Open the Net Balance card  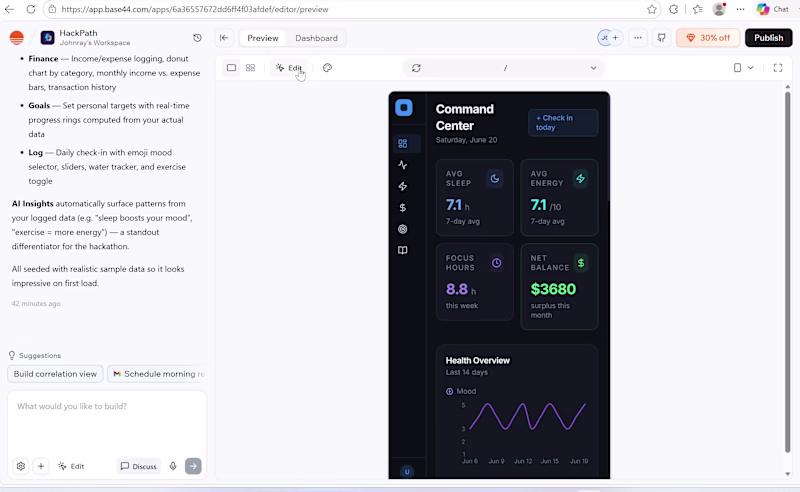559,286
